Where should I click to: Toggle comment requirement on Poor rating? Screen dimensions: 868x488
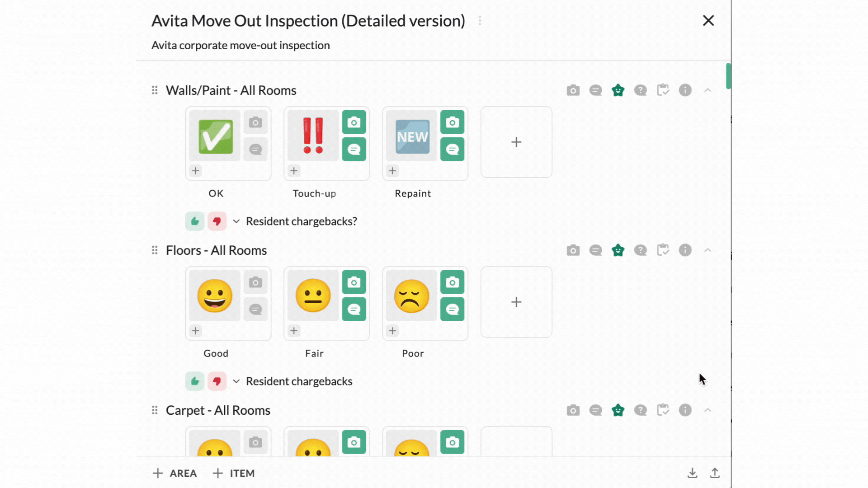pos(453,309)
